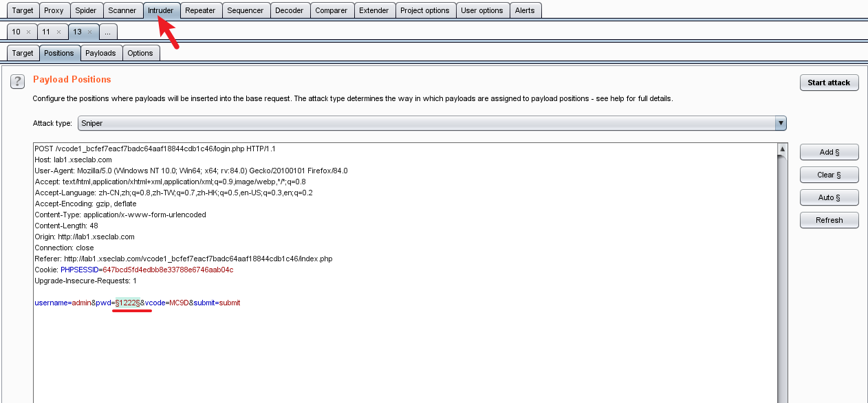This screenshot has width=868, height=403.
Task: Open the Decoder tab
Action: (x=289, y=10)
